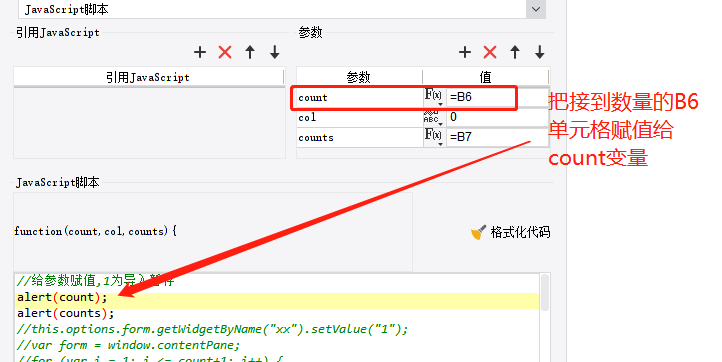722x362 pixels.
Task: Edit the =B7 value field
Action: (x=497, y=137)
